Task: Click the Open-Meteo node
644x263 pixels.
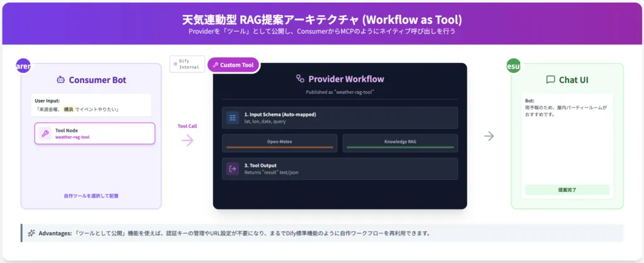Action: click(x=280, y=143)
